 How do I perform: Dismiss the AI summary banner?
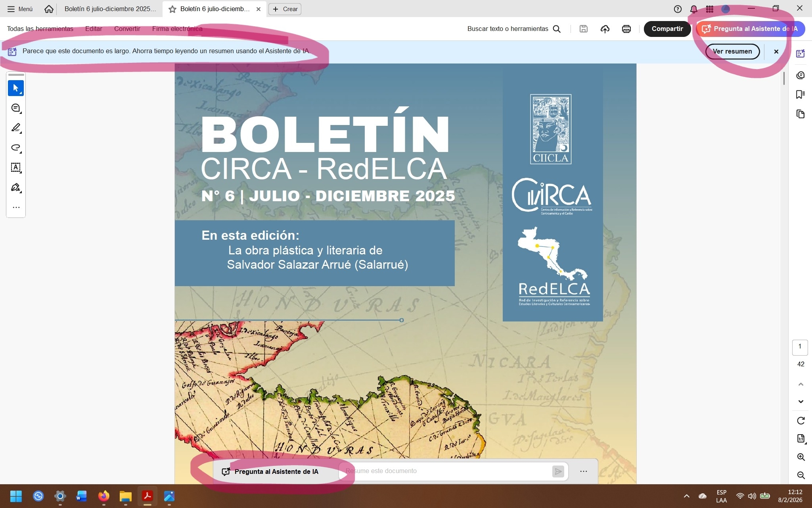point(776,52)
